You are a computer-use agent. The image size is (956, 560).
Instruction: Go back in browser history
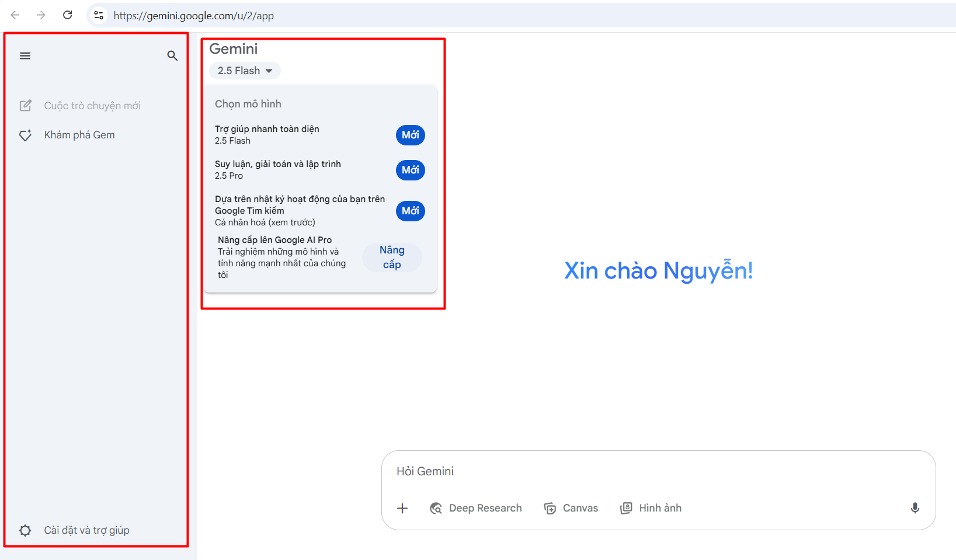point(15,15)
